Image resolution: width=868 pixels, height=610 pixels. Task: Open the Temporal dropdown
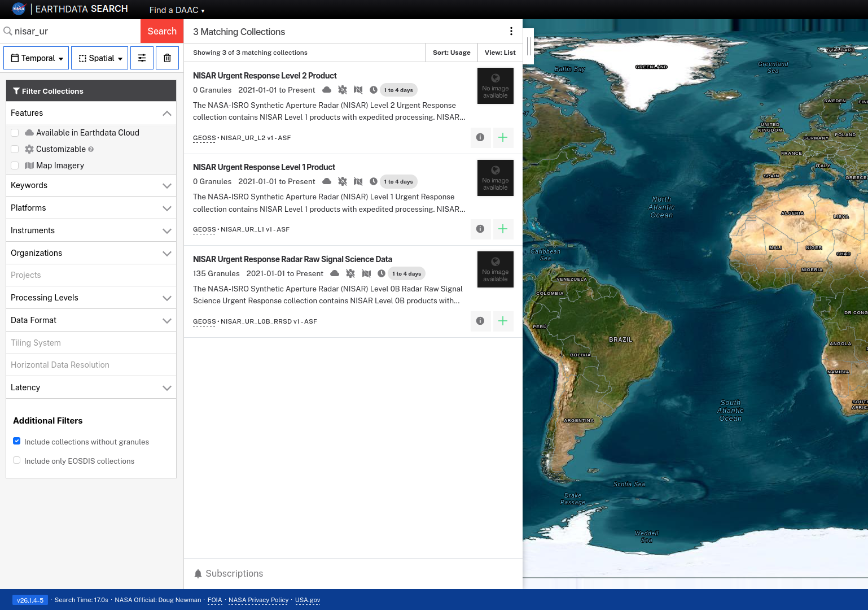(36, 58)
